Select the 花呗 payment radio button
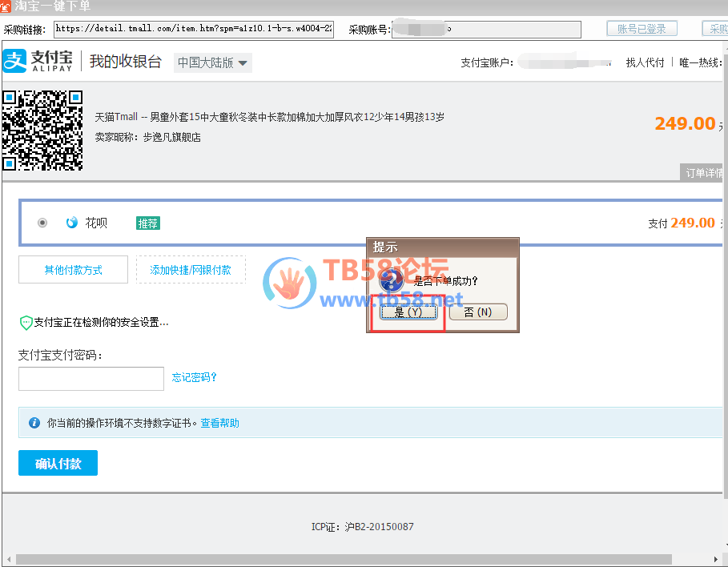This screenshot has height=567, width=728. tap(42, 223)
